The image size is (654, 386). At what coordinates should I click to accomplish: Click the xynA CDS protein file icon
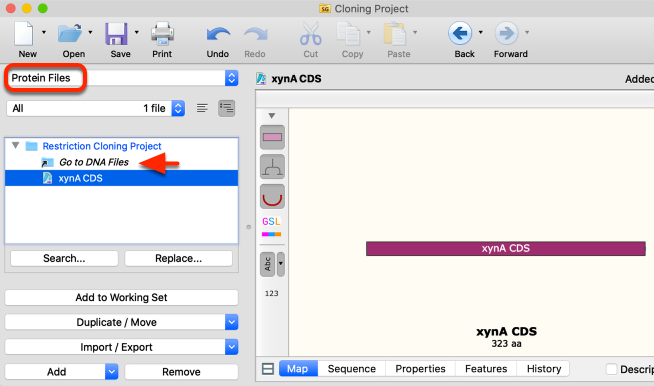click(48, 178)
